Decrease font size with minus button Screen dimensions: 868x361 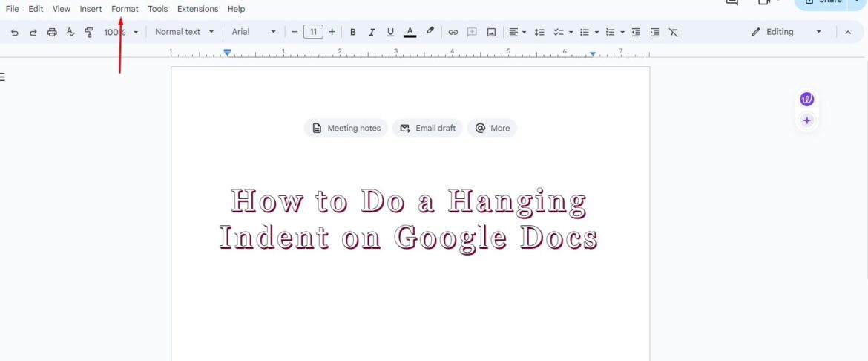coord(295,32)
